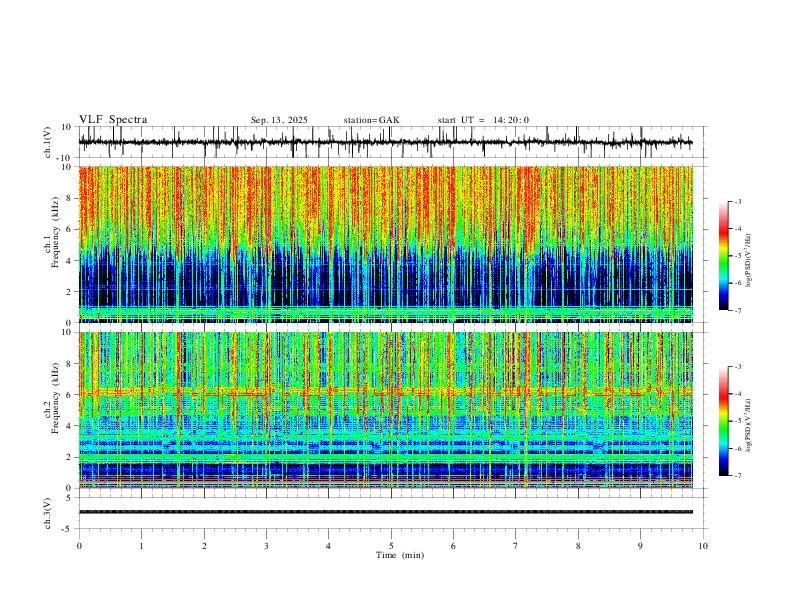Click the "start UT = 14:20:0" text
This screenshot has height=612, width=792.
(483, 120)
